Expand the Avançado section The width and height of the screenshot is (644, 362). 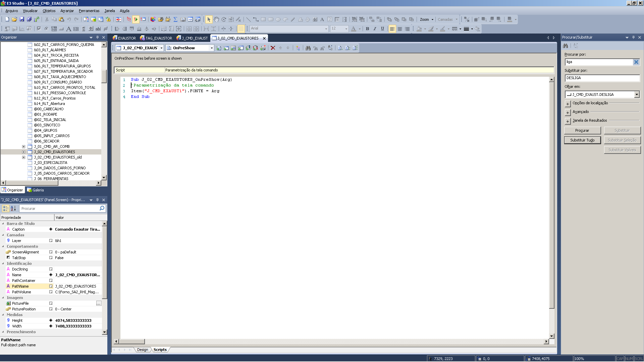coord(568,112)
